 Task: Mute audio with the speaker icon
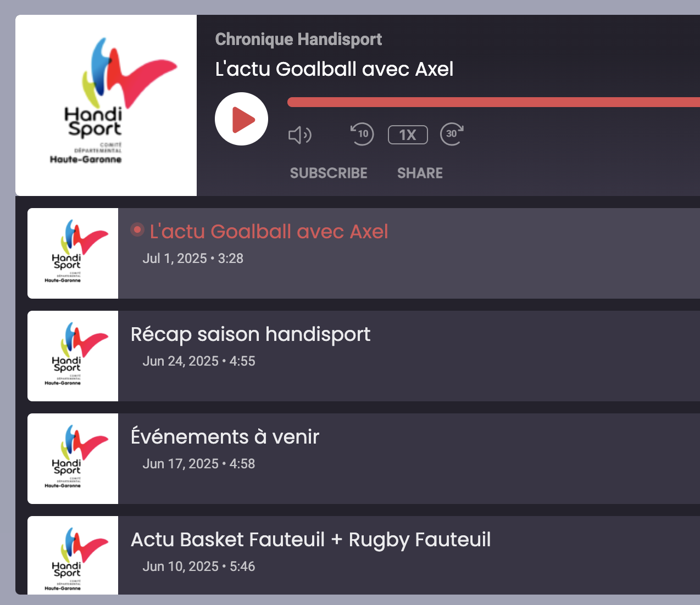tap(300, 135)
